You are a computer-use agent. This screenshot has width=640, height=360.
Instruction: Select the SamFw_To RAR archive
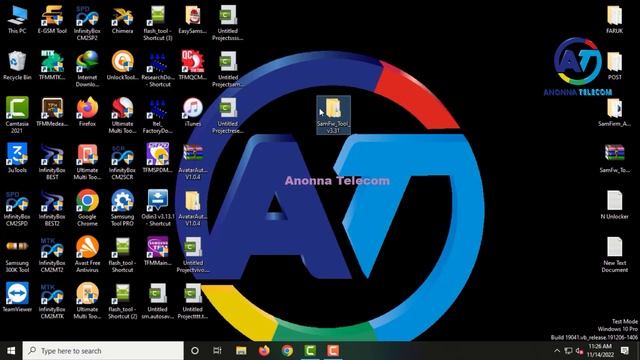pyautogui.click(x=614, y=158)
